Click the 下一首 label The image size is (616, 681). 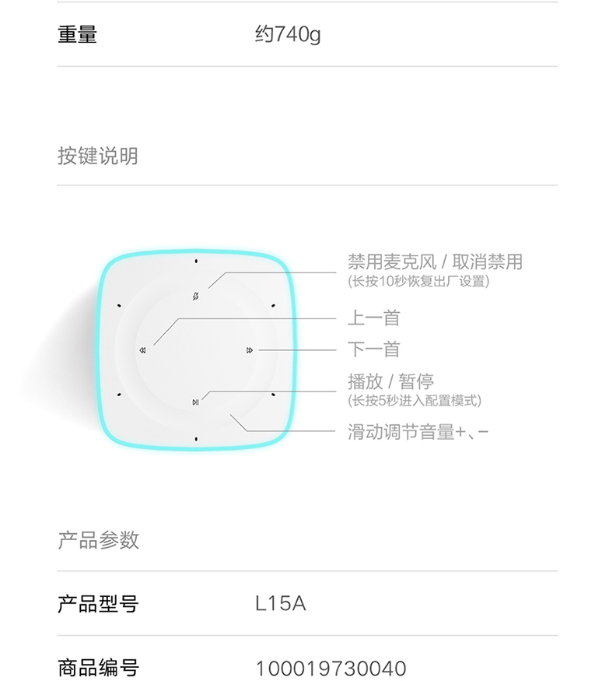click(x=374, y=349)
